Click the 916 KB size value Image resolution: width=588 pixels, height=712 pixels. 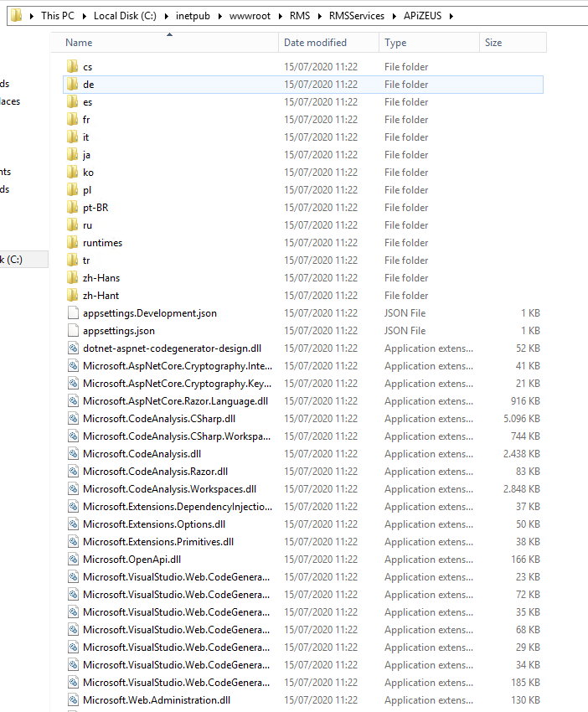(x=525, y=401)
